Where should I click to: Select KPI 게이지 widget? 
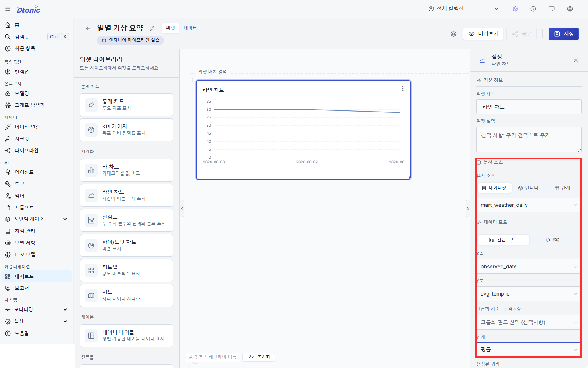coord(126,130)
